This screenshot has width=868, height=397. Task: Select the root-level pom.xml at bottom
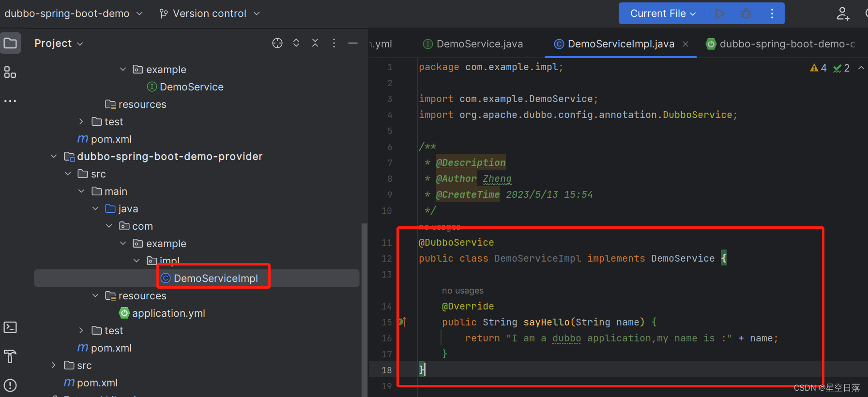tap(91, 382)
